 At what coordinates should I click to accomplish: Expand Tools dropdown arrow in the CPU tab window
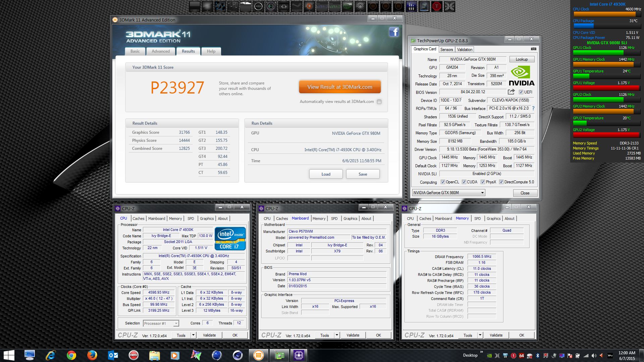click(x=193, y=335)
